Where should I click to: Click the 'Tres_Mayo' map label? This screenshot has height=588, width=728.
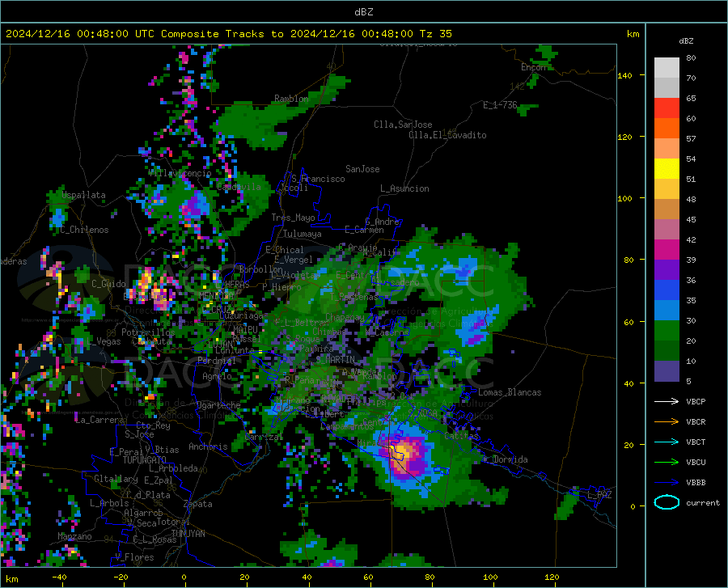(x=293, y=218)
